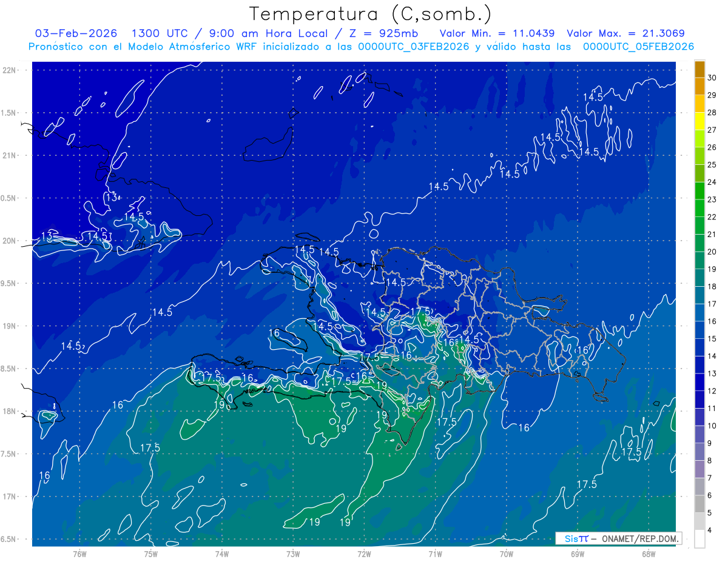This screenshot has height=562, width=728.
Task: Click the '20N' latitude axis label
Action: (10, 241)
